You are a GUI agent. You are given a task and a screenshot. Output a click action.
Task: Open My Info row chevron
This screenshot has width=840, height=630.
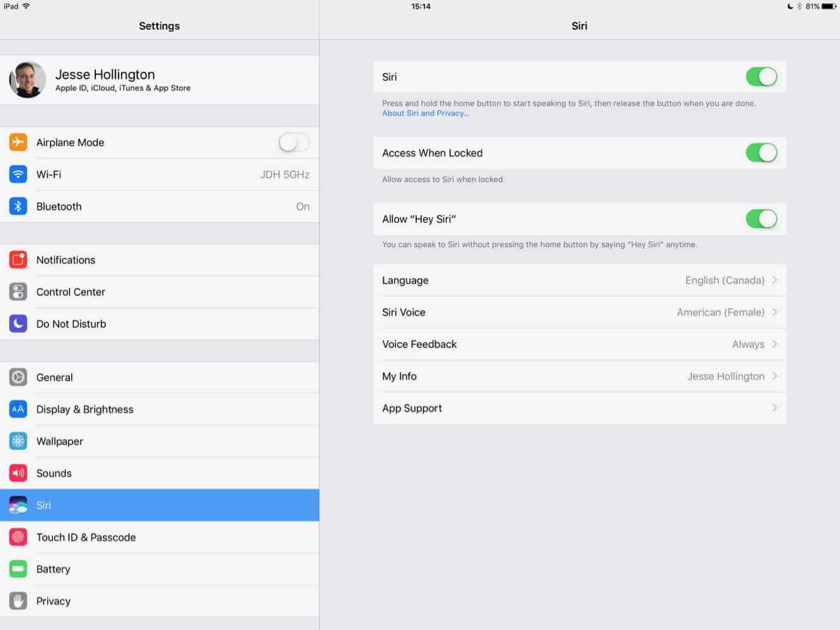pos(774,376)
